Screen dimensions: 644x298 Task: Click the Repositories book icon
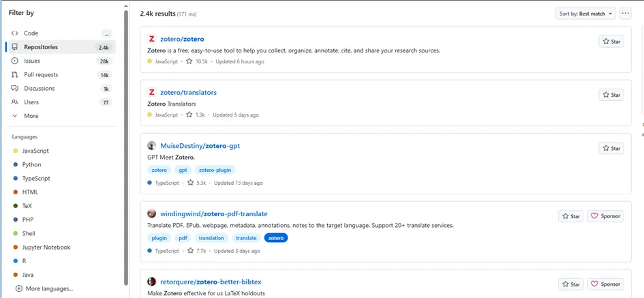coord(15,47)
